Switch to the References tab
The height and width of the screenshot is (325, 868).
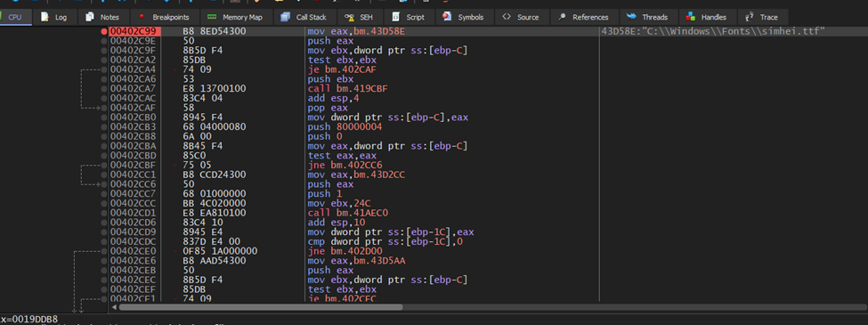pyautogui.click(x=584, y=17)
